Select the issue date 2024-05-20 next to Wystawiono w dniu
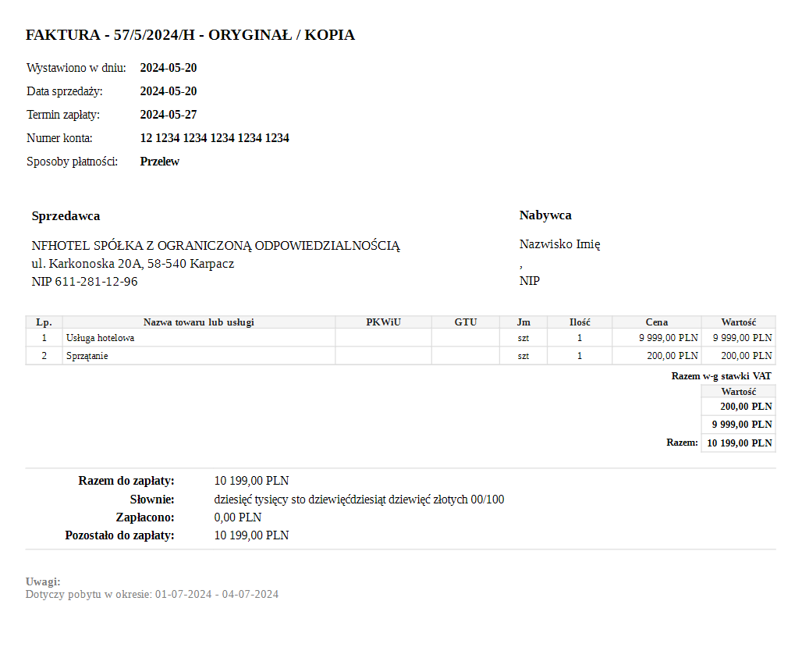Screen dimensions: 802x672 (x=169, y=68)
